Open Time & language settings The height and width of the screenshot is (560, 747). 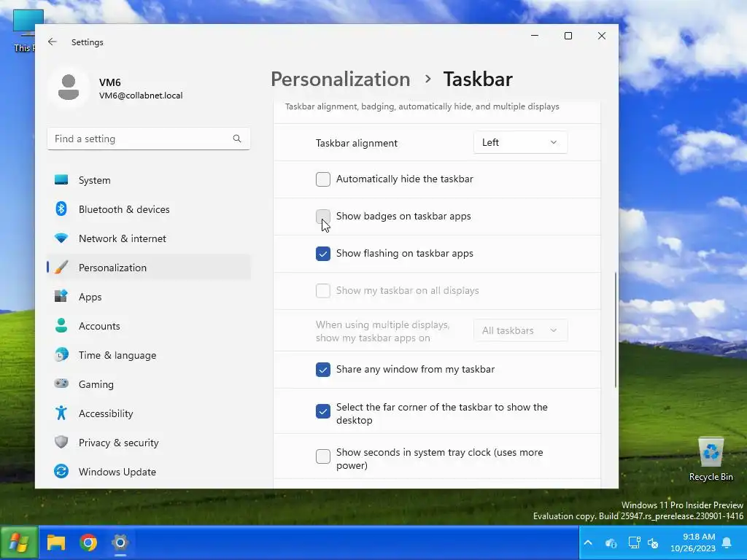(149, 355)
